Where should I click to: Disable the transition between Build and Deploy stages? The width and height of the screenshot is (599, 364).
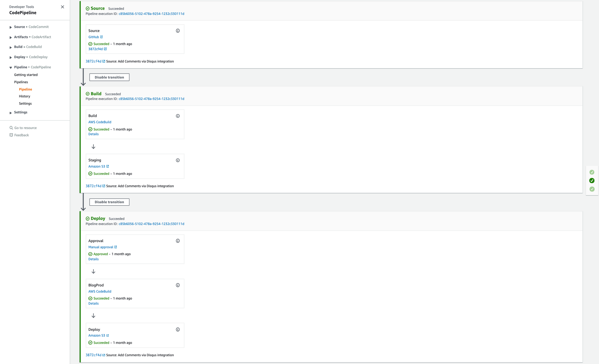tap(109, 202)
